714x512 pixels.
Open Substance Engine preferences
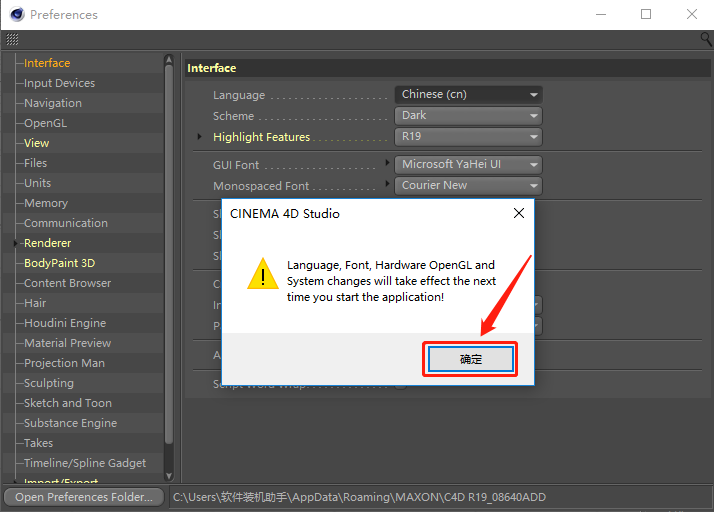coord(70,423)
